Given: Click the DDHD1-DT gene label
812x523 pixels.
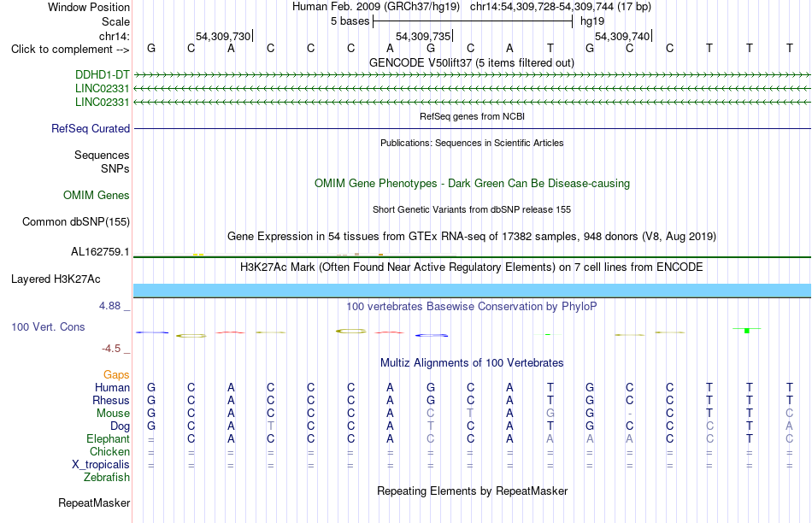Looking at the screenshot, I should pyautogui.click(x=102, y=74).
